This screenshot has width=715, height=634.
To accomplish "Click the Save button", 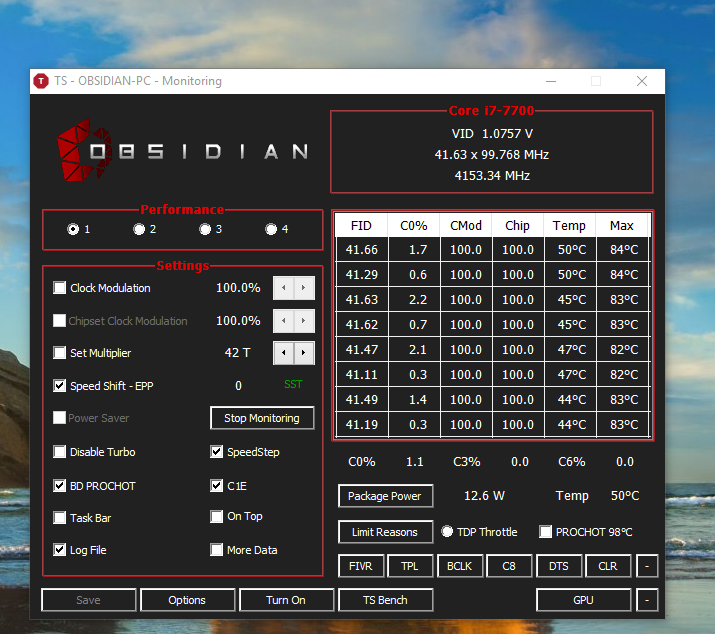I will coord(88,600).
